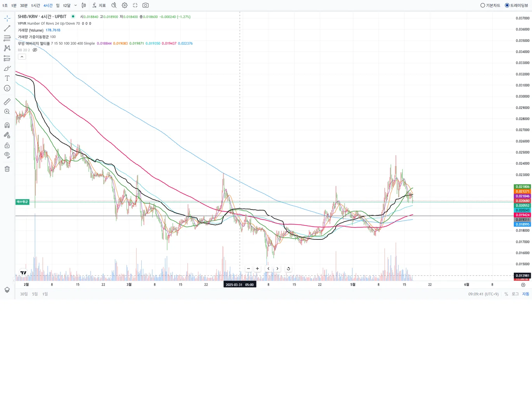Viewport: 532px width, 419px height.
Task: Click the SHIB/KRW symbol title
Action: coord(42,17)
